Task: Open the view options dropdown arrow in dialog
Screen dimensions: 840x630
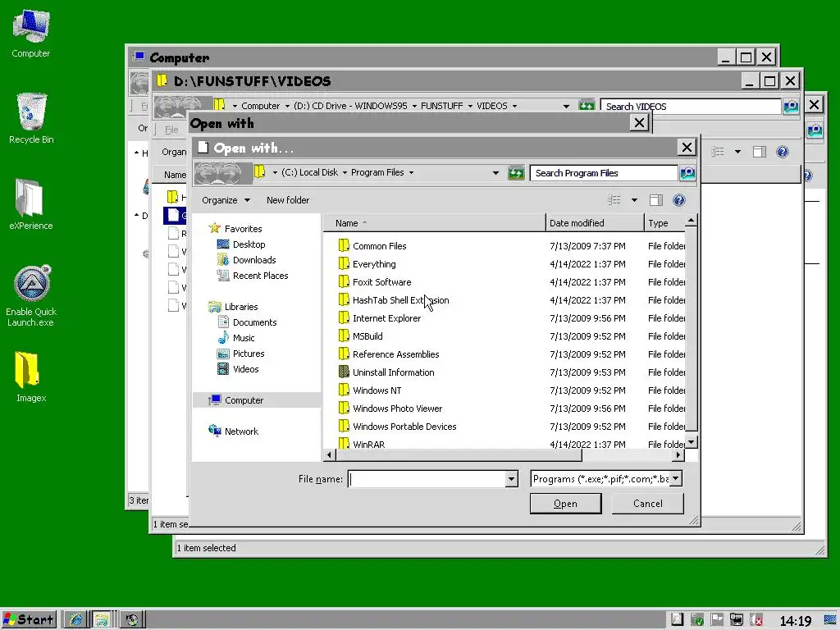Action: tap(634, 200)
